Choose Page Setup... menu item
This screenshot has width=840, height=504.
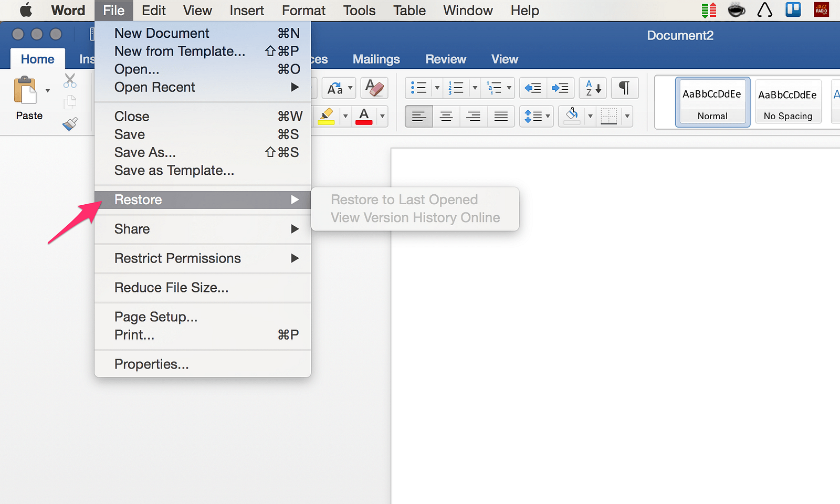click(x=203, y=317)
